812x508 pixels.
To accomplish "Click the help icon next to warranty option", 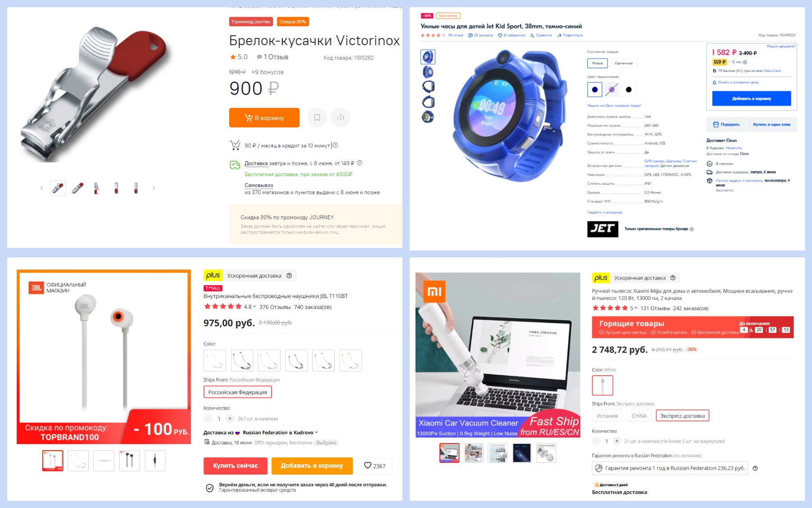I will click(x=755, y=468).
